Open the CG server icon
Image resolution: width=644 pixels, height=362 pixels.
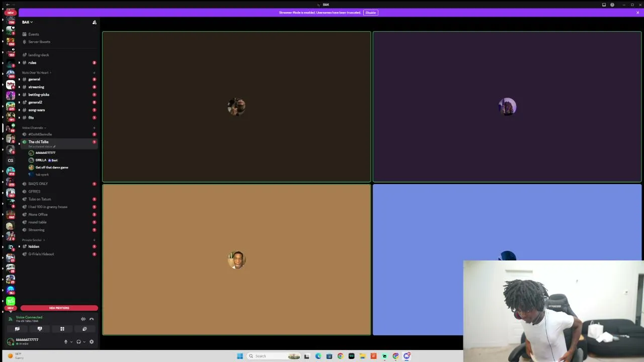(11, 160)
